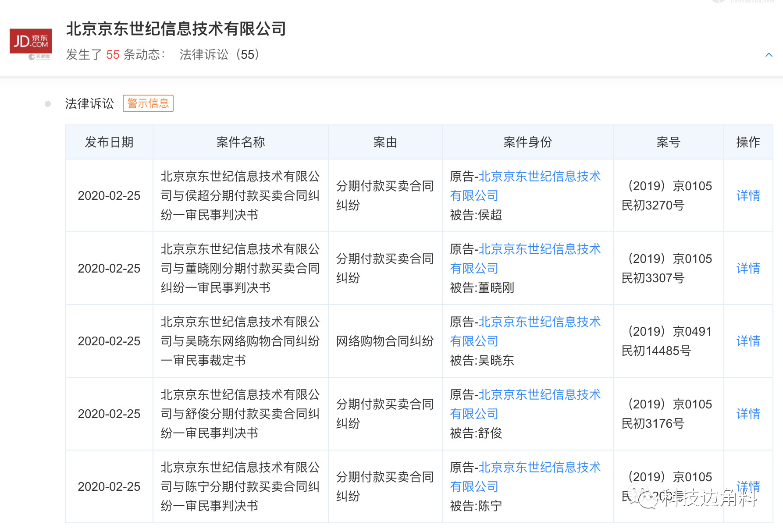
Task: Open 详情 for case 京0105民初3176号
Action: pyautogui.click(x=748, y=414)
